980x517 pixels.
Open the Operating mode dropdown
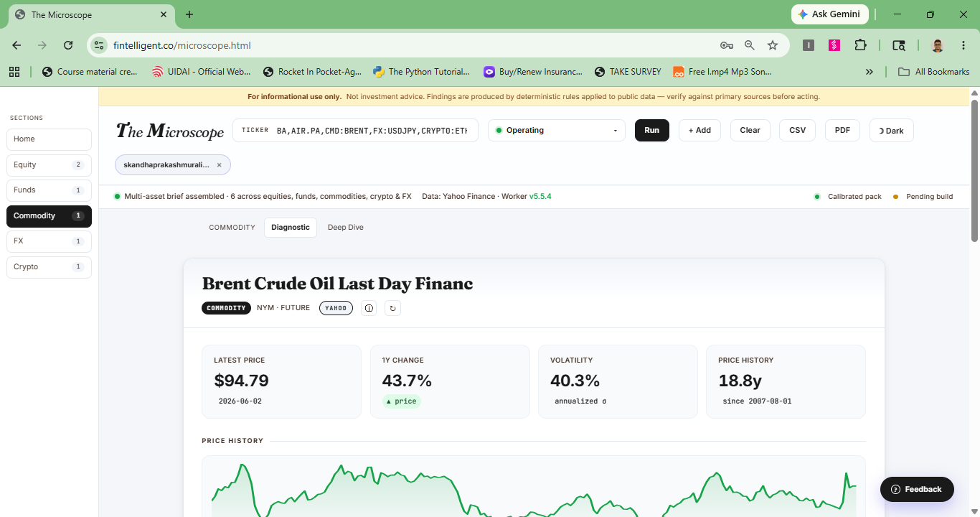[x=557, y=130]
